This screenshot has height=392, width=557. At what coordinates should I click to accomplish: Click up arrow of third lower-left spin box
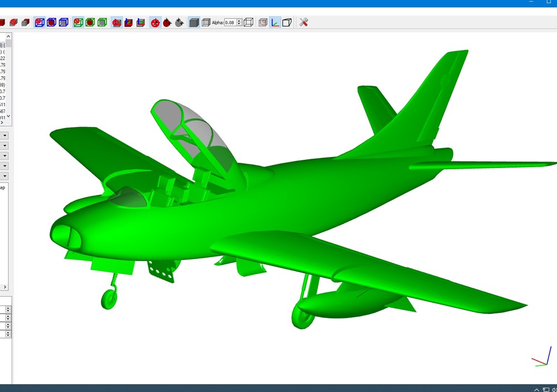click(x=8, y=324)
